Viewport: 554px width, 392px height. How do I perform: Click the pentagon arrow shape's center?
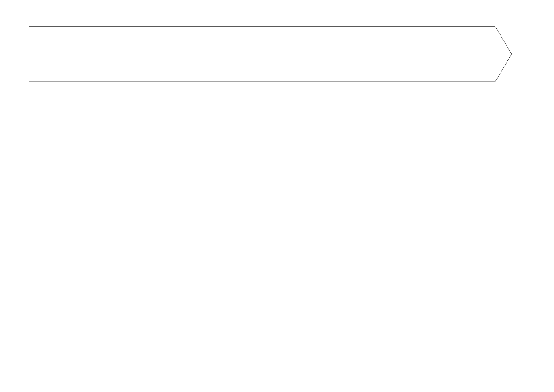click(270, 54)
